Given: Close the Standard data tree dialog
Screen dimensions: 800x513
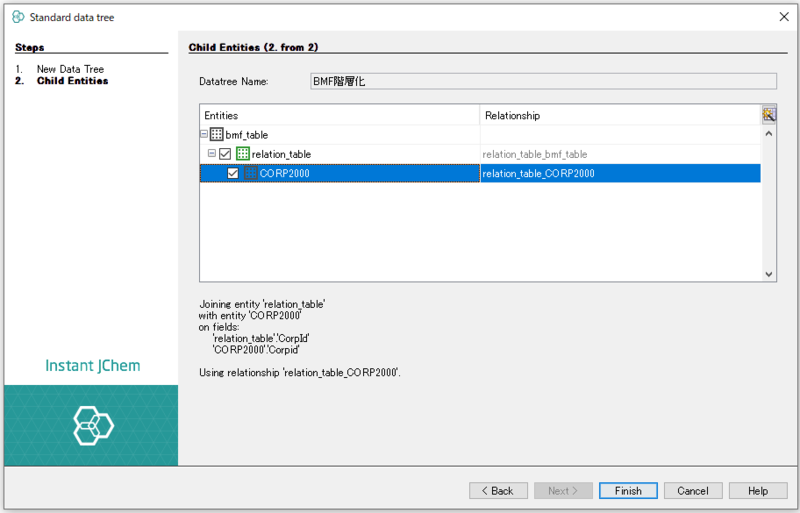Looking at the screenshot, I should (x=782, y=16).
